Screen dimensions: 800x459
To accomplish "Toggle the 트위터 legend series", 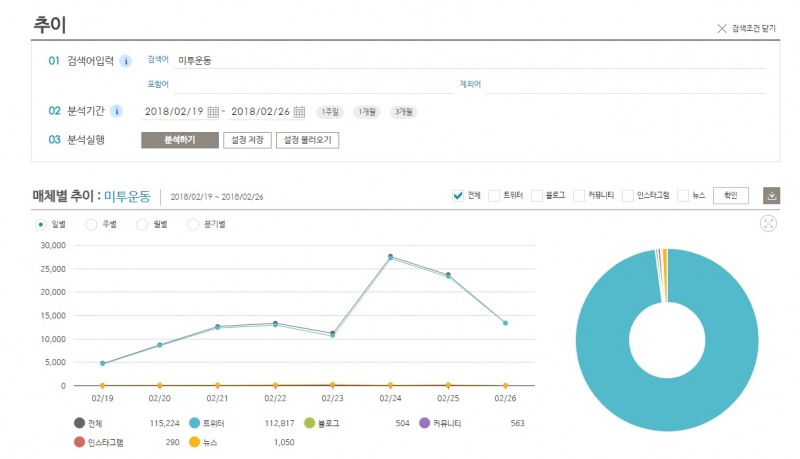I will tap(195, 423).
